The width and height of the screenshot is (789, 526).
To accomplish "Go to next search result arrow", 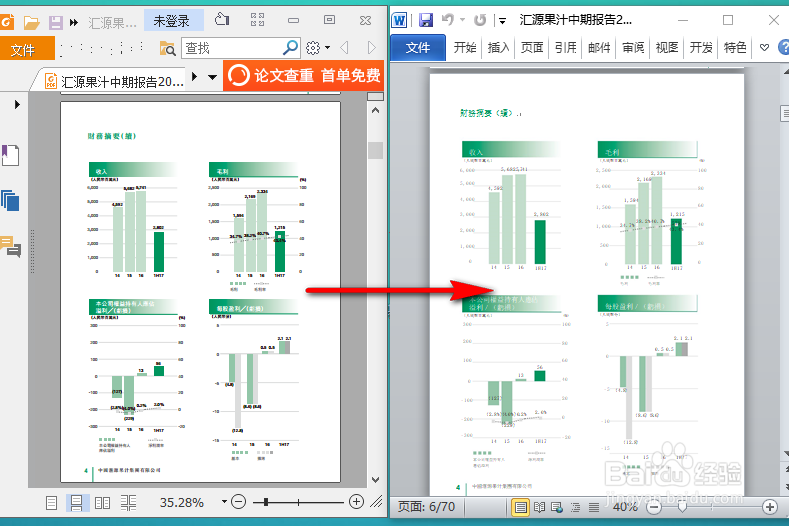I will [372, 48].
